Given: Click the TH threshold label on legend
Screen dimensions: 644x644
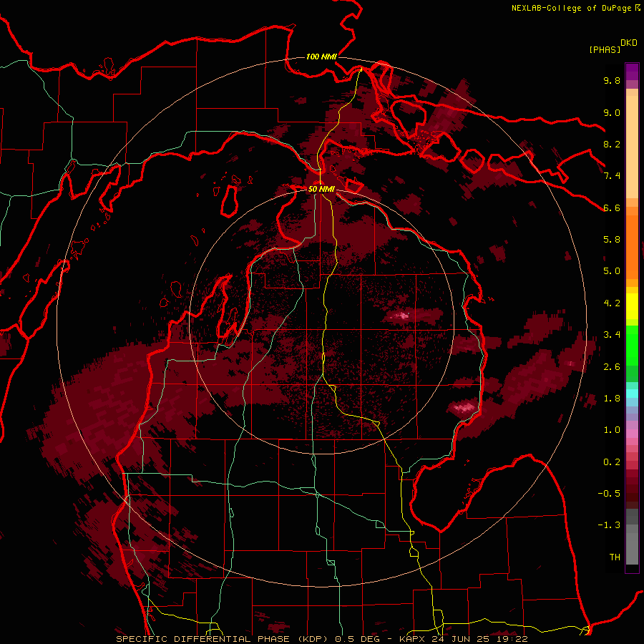Looking at the screenshot, I should click(615, 557).
